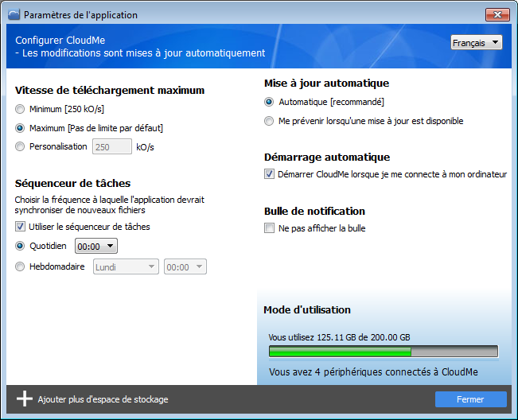Select the Quotidien schedule radio button
Viewport: 518px width, 420px height.
[20, 246]
